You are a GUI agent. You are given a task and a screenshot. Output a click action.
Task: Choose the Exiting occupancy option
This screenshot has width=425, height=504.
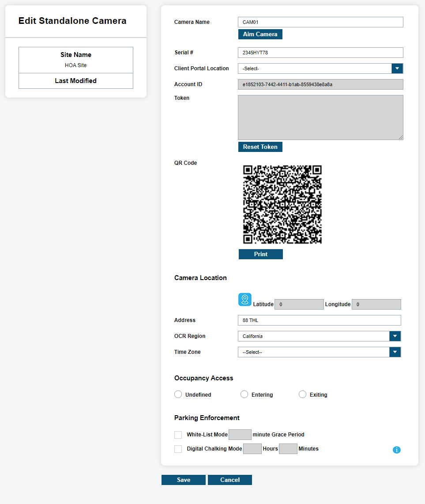(302, 394)
